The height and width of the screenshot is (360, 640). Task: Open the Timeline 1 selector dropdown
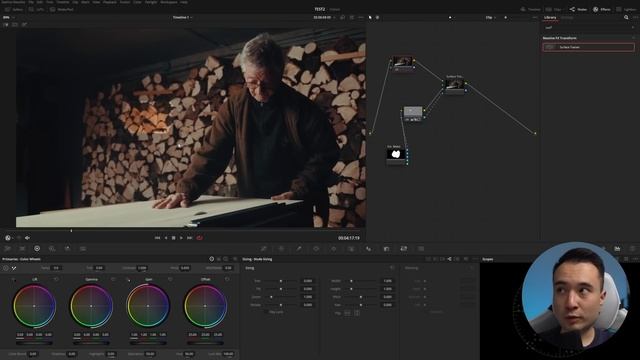[x=182, y=18]
